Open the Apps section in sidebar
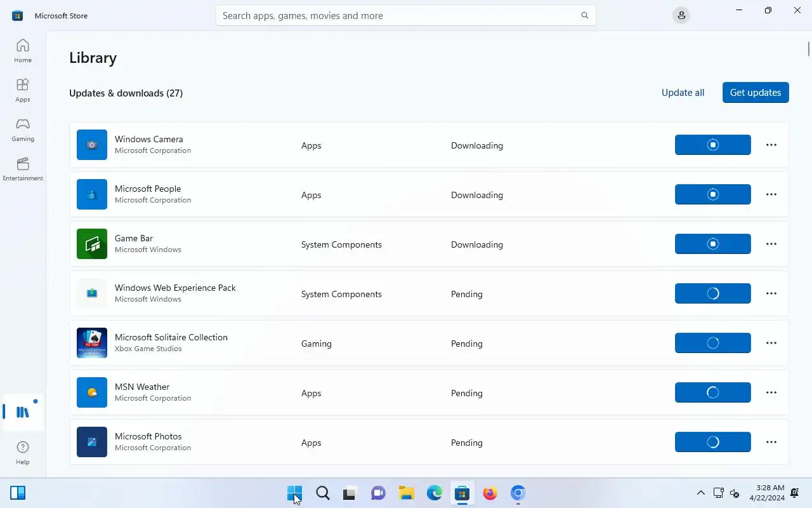 tap(23, 90)
